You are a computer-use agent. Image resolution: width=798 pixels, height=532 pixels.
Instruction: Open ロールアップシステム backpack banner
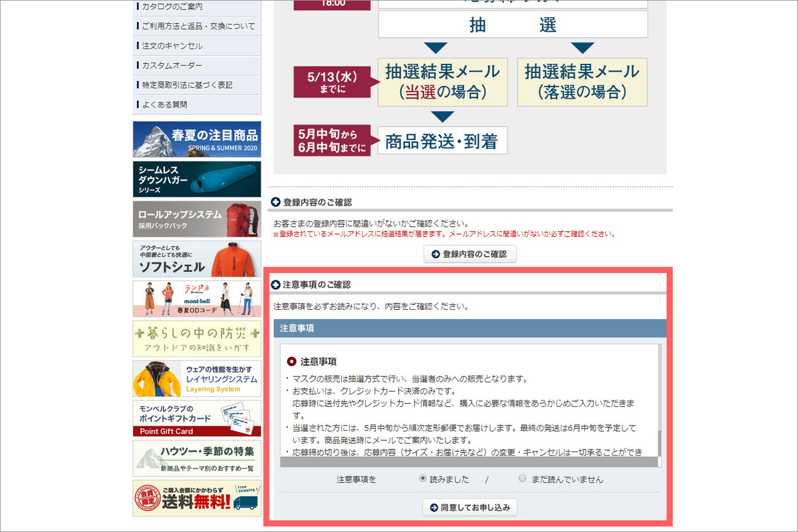coord(197,219)
